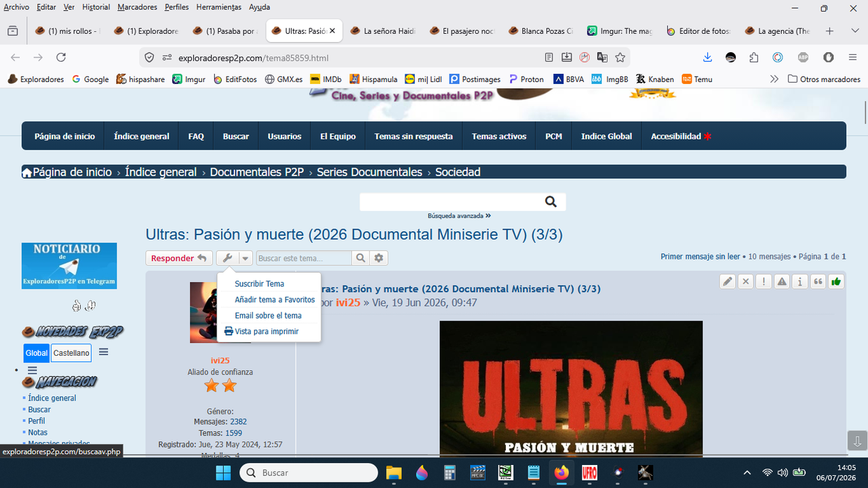Select Email sobre el tema
Viewport: 868px width, 488px height.
click(268, 316)
